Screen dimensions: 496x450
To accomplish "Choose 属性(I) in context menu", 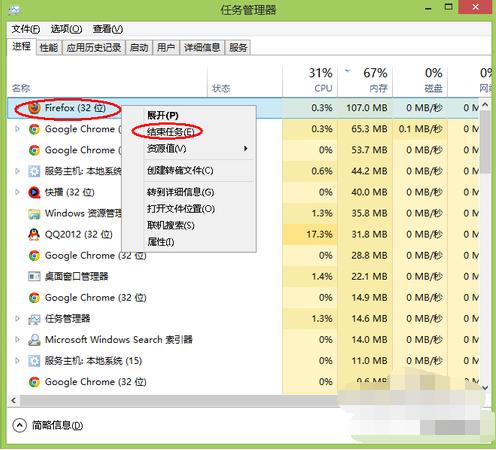I will click(161, 242).
